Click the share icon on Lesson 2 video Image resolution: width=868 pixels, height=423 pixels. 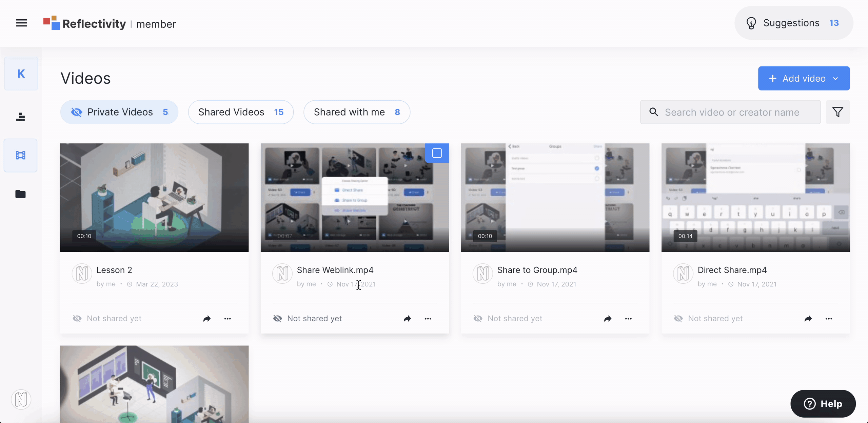click(207, 318)
